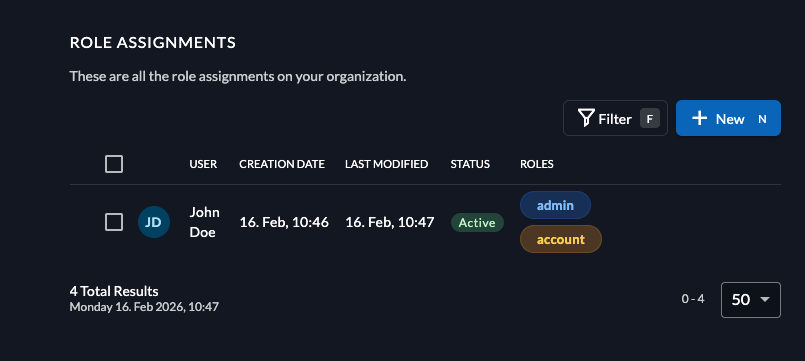Image resolution: width=805 pixels, height=361 pixels.
Task: Click the N shortcut badge on New
Action: point(762,119)
